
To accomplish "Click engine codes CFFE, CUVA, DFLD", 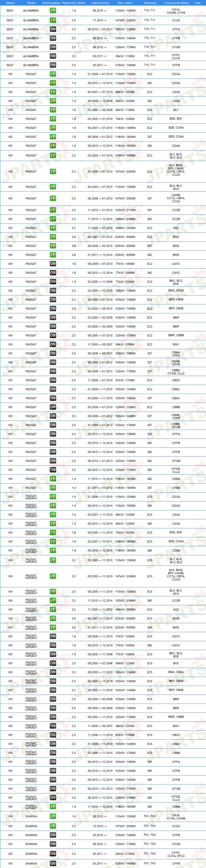I will coord(176,854).
